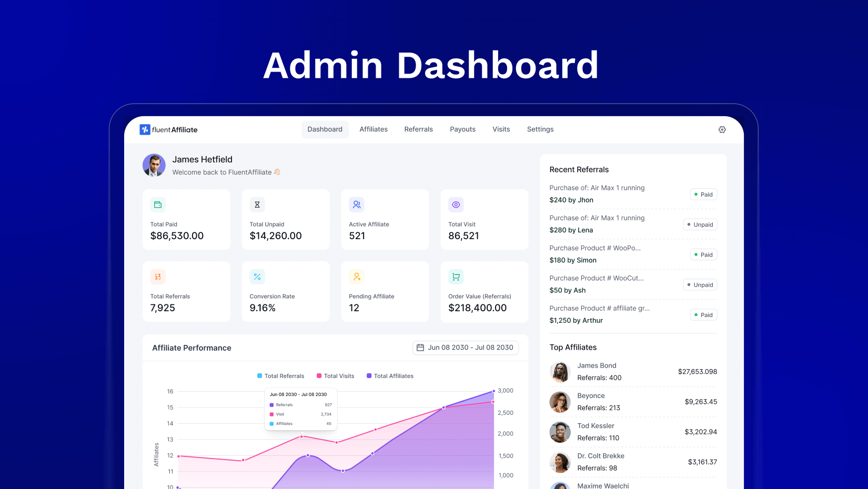This screenshot has height=489, width=868.
Task: Click the Unpaid badge for Lena's referral
Action: point(700,225)
